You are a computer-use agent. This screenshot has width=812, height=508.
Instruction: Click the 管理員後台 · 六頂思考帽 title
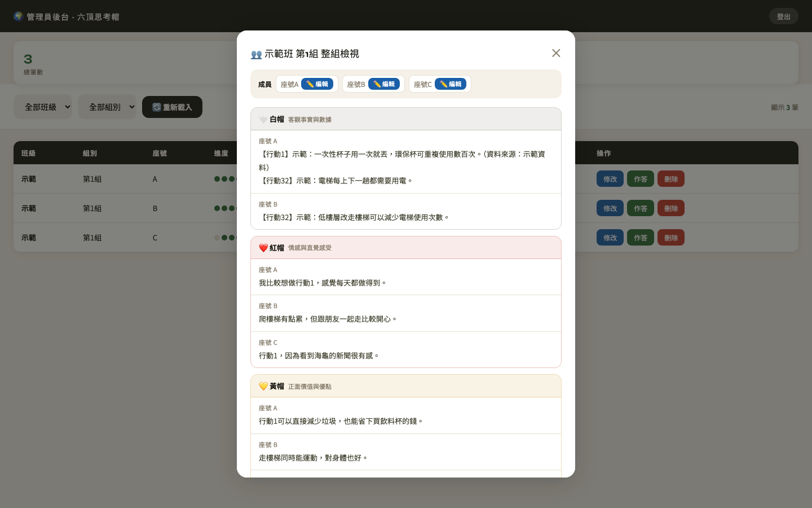73,17
